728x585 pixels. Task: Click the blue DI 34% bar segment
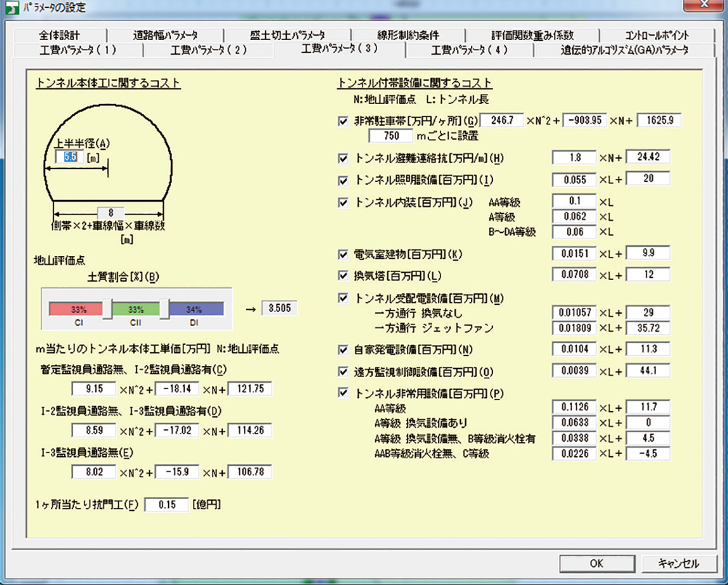pyautogui.click(x=196, y=309)
